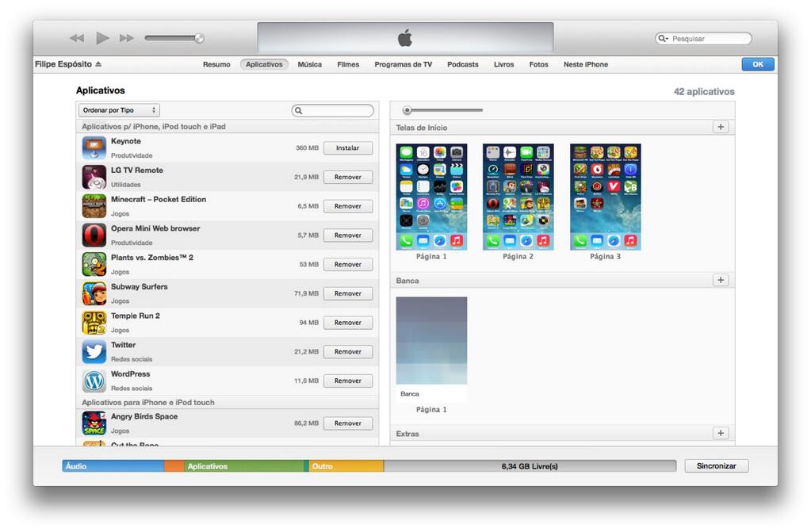Select the Subway Surfers icon
811x532 pixels.
(94, 293)
